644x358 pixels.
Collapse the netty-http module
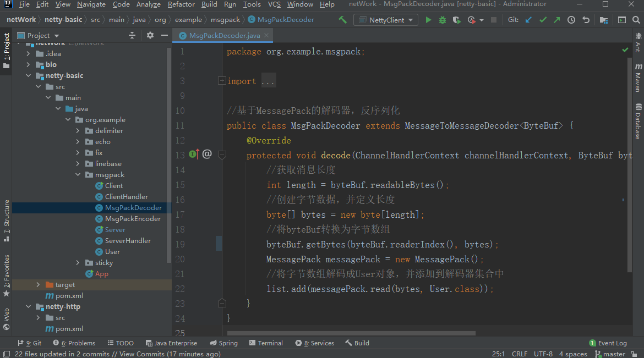pos(28,306)
